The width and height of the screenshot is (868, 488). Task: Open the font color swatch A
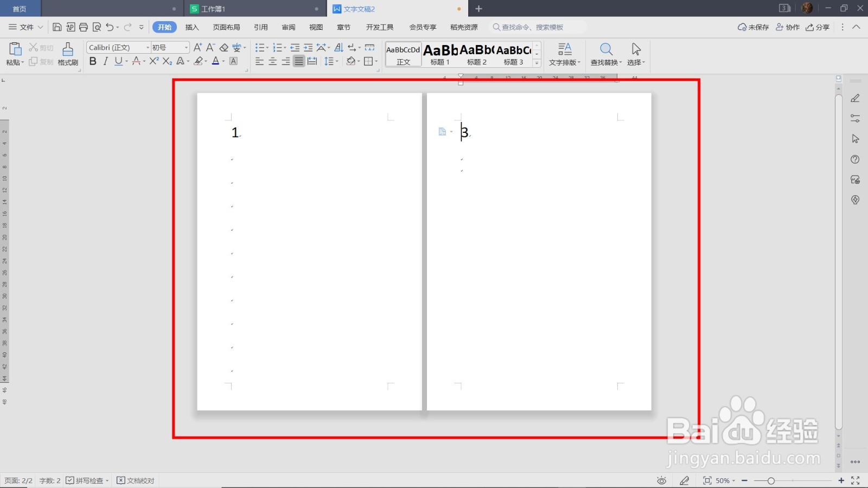click(x=215, y=61)
